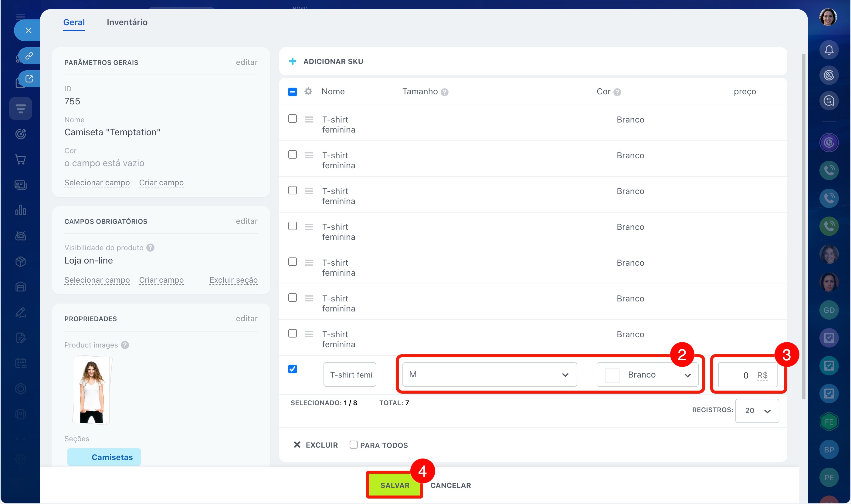Select the Geral tab
Viewport: 851px width, 504px height.
74,22
